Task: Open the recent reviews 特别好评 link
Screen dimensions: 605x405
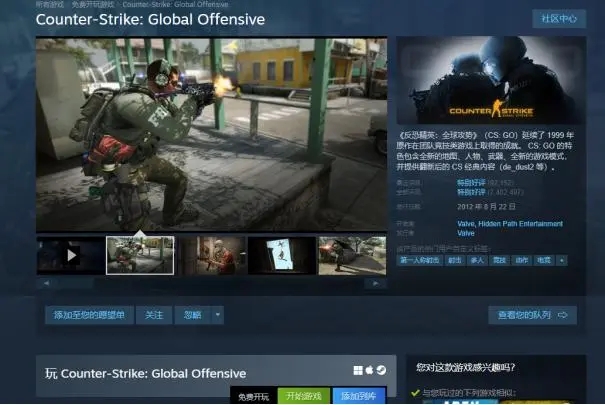Action: coord(471,182)
